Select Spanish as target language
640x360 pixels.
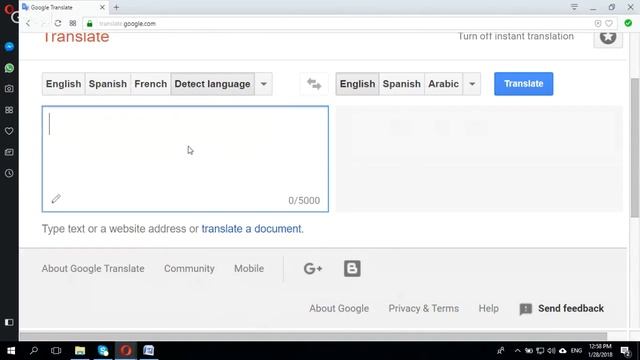coord(402,84)
